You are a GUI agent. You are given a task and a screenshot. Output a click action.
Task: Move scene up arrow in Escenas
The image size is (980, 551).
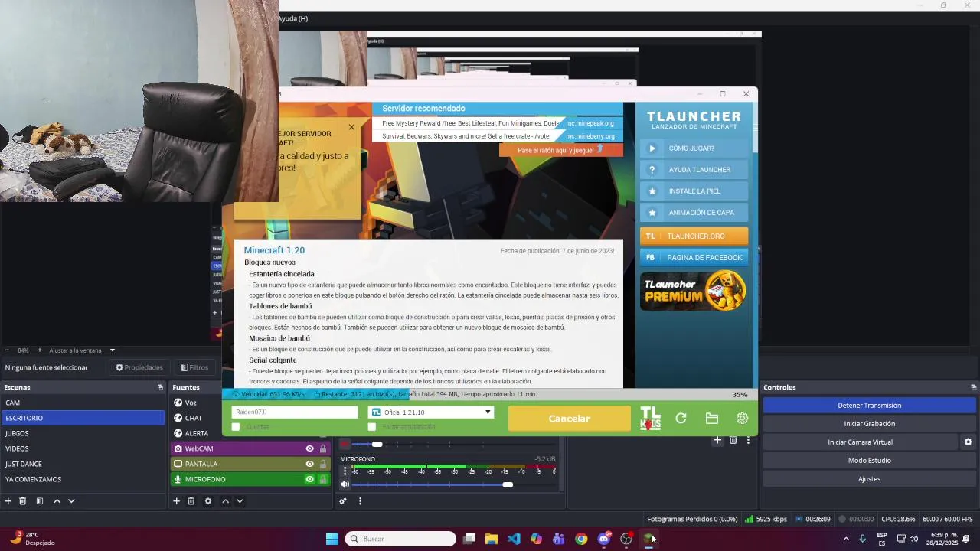57,501
